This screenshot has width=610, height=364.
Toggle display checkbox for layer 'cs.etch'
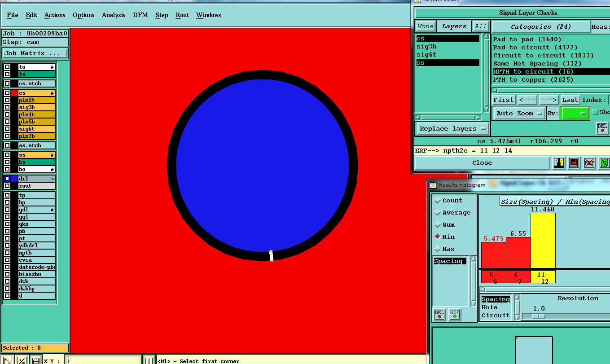(7, 83)
